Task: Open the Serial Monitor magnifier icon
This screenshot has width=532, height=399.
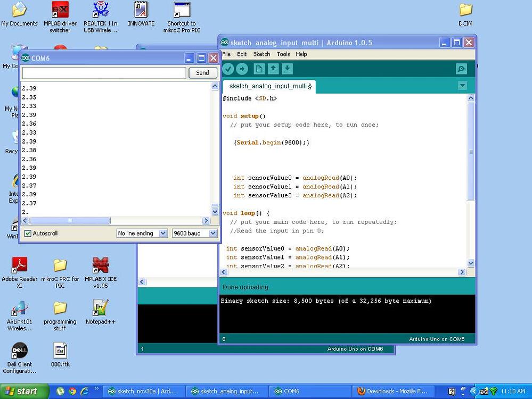Action: (461, 69)
